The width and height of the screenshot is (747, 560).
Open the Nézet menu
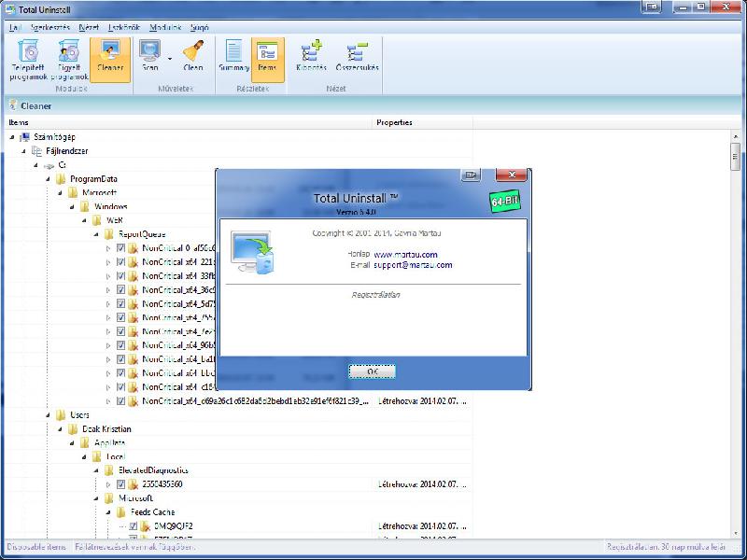pyautogui.click(x=89, y=27)
